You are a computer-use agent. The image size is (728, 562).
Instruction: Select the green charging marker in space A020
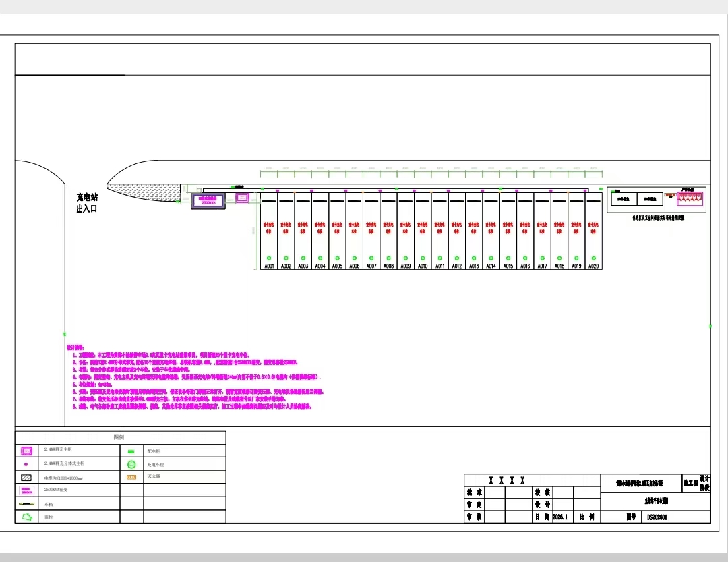tap(593, 258)
